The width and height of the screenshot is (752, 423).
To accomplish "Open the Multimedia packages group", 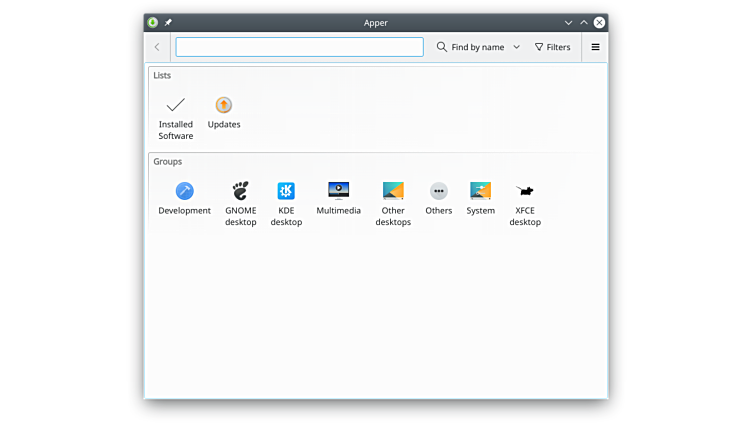I will point(338,197).
